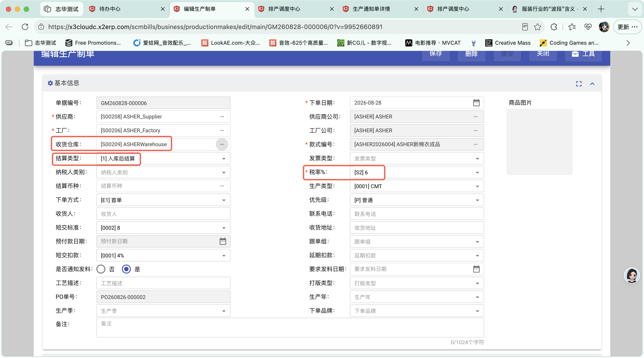Reload the browser page
The image size is (644, 358).
25,27
